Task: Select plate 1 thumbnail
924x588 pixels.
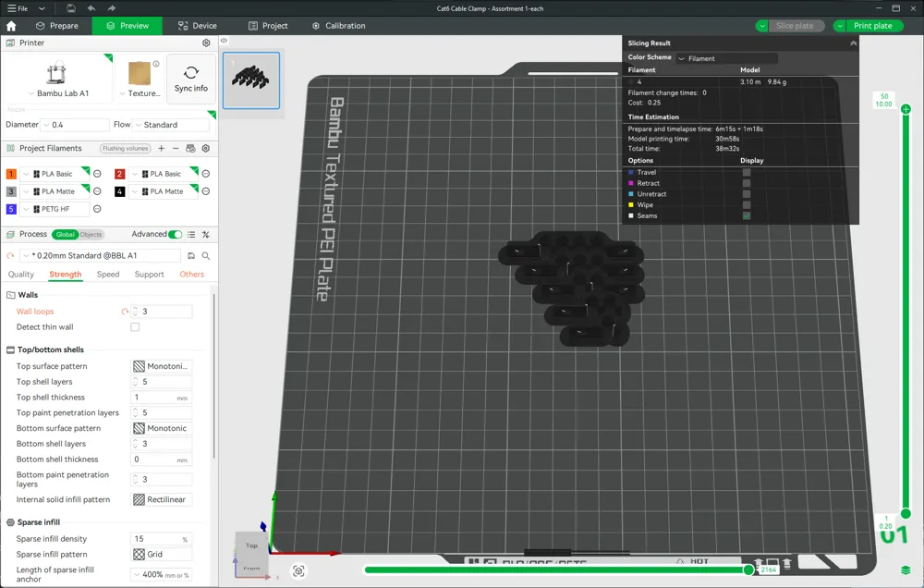Action: tap(251, 80)
